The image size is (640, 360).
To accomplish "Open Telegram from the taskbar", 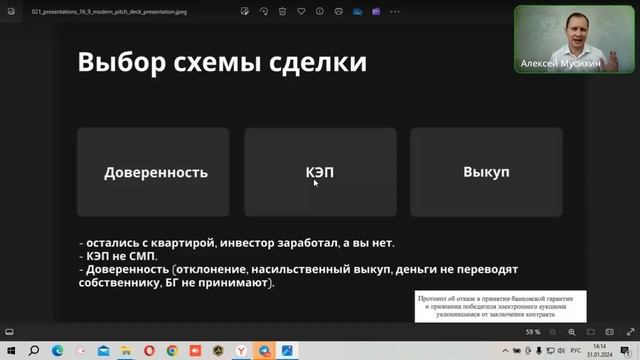I will (x=264, y=351).
